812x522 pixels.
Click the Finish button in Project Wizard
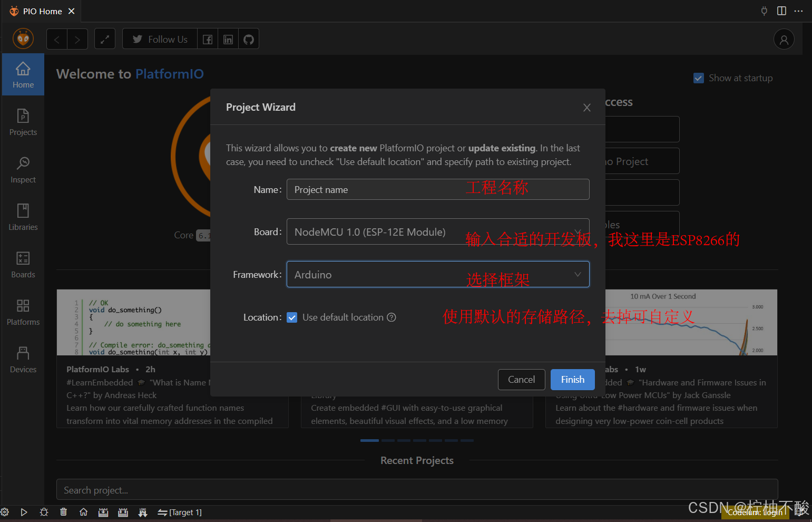pos(573,380)
